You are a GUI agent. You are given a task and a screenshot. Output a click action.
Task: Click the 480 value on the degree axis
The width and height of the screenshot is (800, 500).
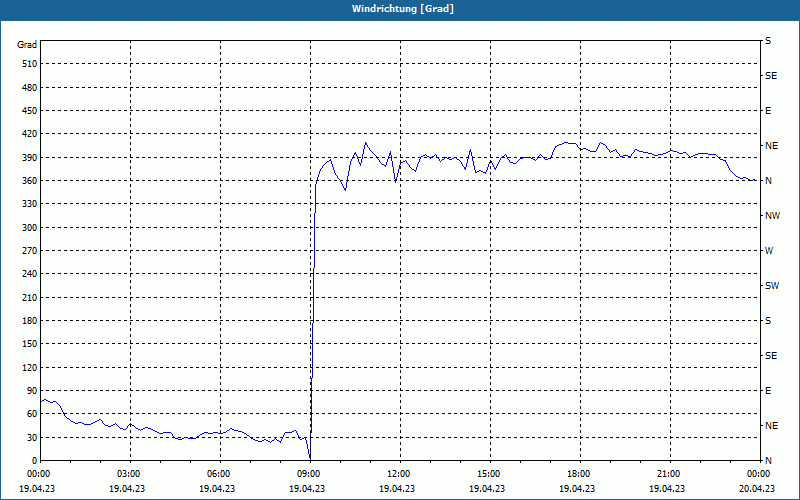point(29,88)
